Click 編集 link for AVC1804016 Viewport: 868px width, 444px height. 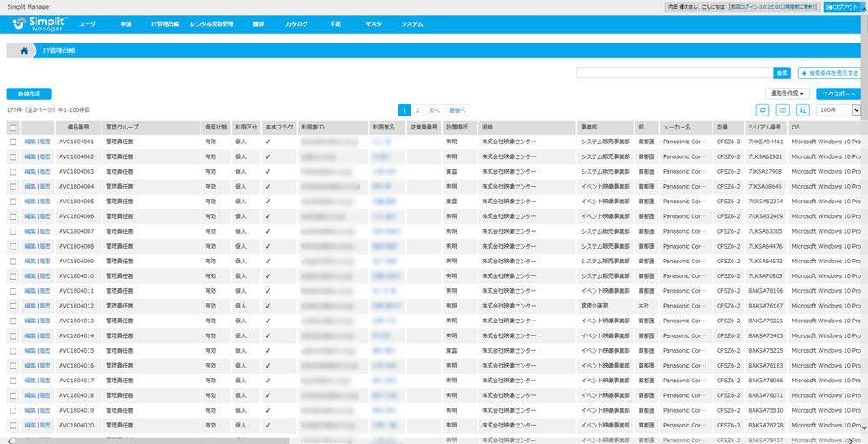pos(30,366)
